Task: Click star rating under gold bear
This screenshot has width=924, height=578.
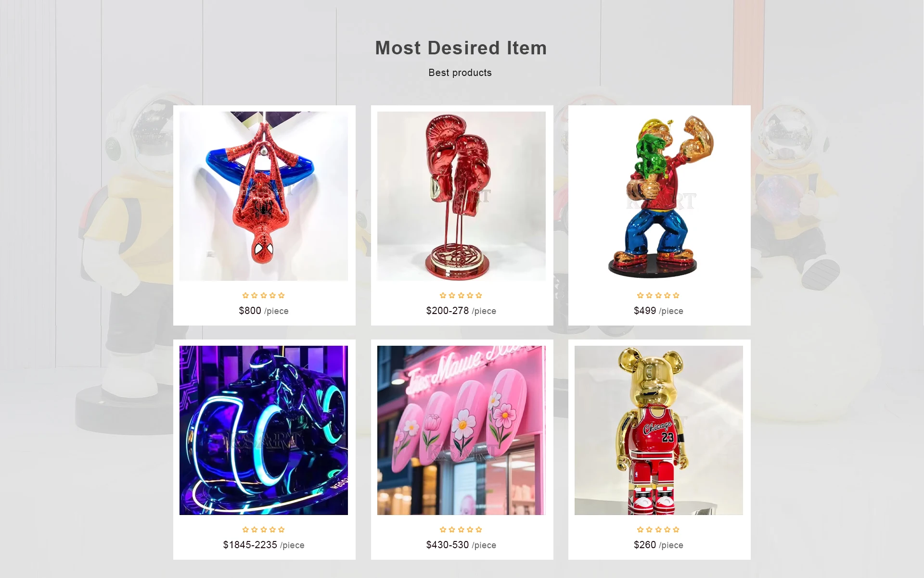Action: click(658, 529)
